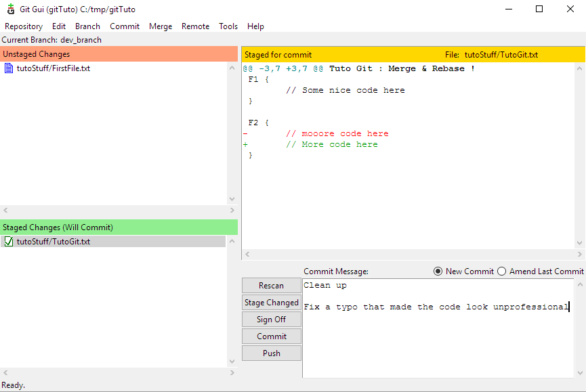
Task: Select tutoStuff/FirstFile.txt in Unstaged Changes
Action: coord(53,68)
